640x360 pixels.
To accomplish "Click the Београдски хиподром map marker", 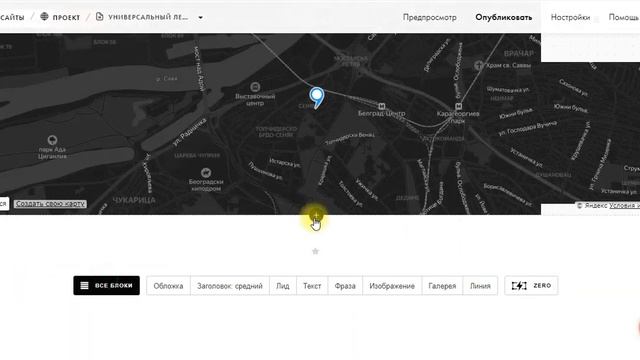I will pos(206,173).
